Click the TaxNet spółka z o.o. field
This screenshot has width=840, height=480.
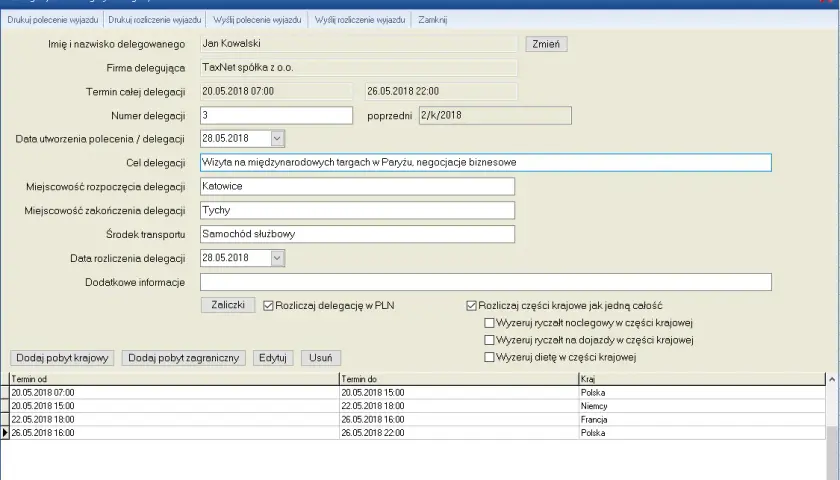click(x=359, y=68)
